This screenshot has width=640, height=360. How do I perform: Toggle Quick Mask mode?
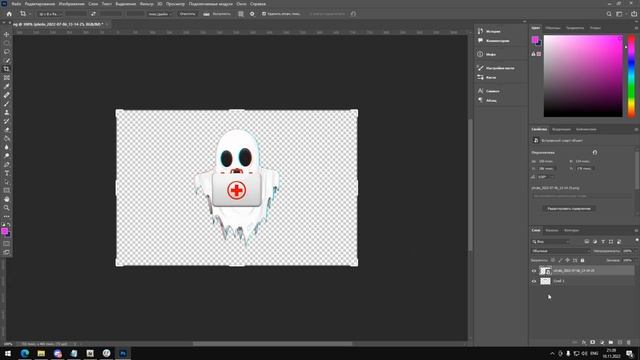[7, 244]
